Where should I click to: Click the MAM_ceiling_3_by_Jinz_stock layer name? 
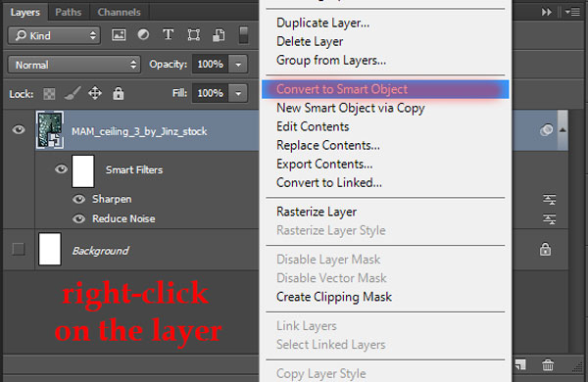point(139,131)
